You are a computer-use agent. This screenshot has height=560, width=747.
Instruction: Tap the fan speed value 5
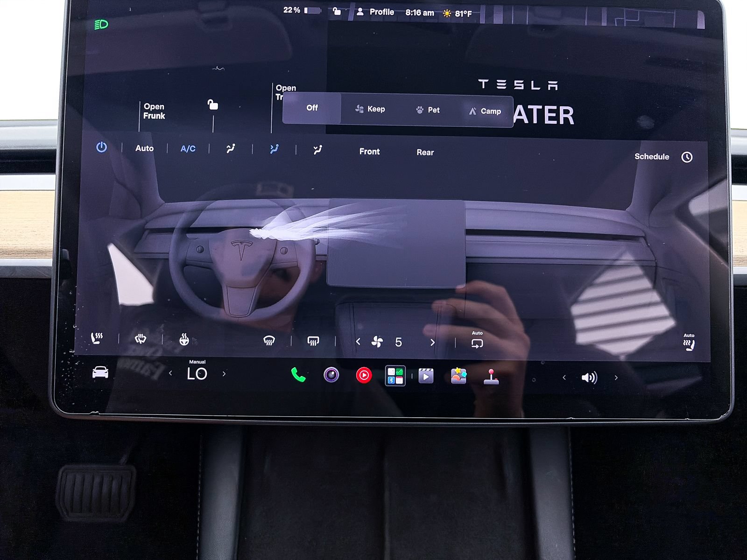[x=398, y=343]
